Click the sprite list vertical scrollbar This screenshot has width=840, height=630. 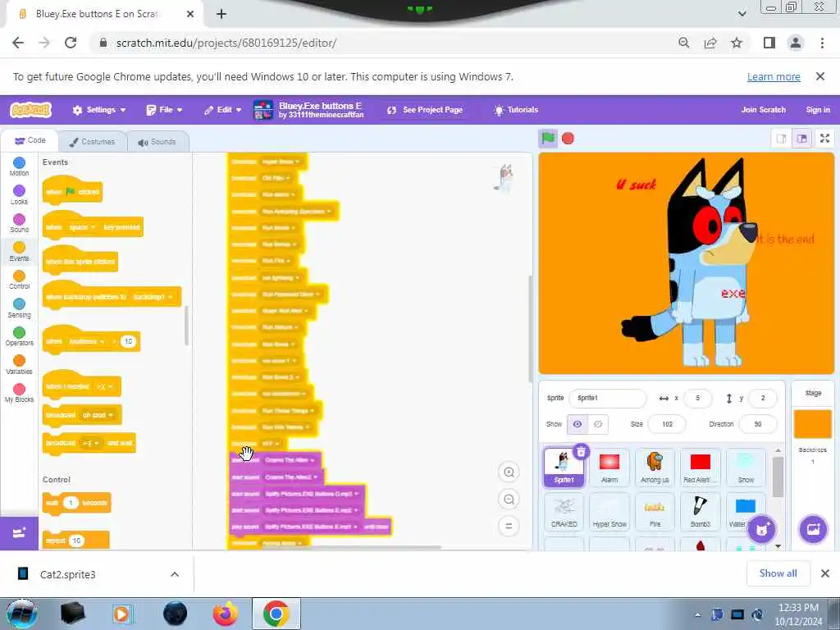tap(778, 477)
